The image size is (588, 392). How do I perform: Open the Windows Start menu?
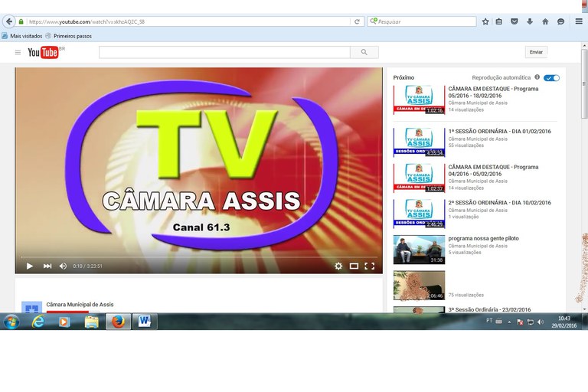[11, 322]
